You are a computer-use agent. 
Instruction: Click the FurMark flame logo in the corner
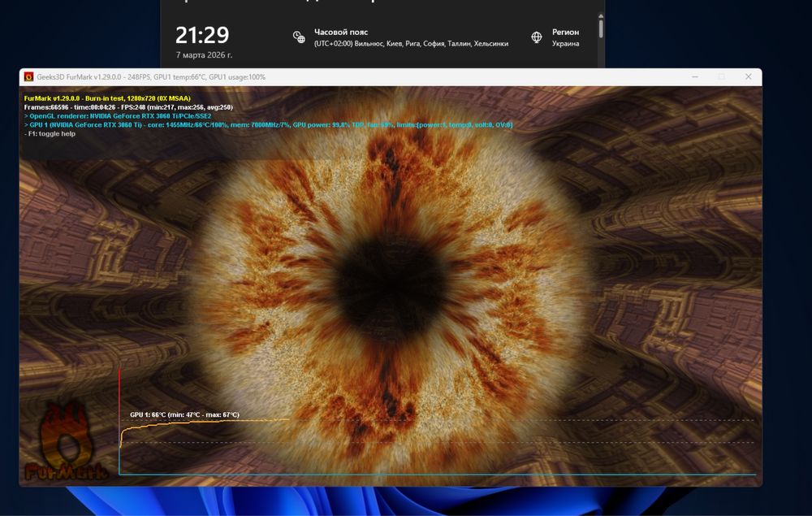[x=67, y=440]
